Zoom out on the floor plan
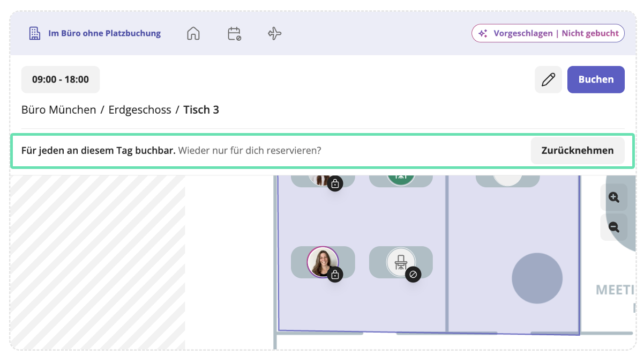 point(614,227)
